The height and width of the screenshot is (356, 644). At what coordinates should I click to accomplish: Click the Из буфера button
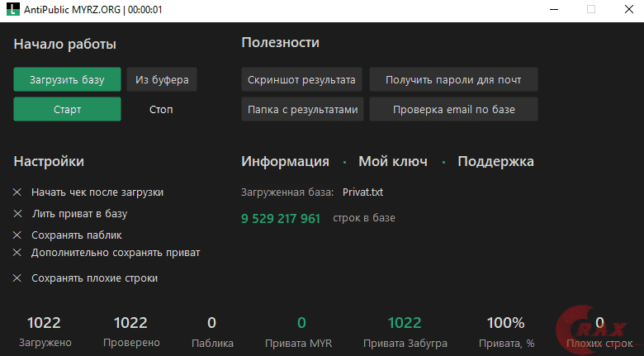(162, 79)
